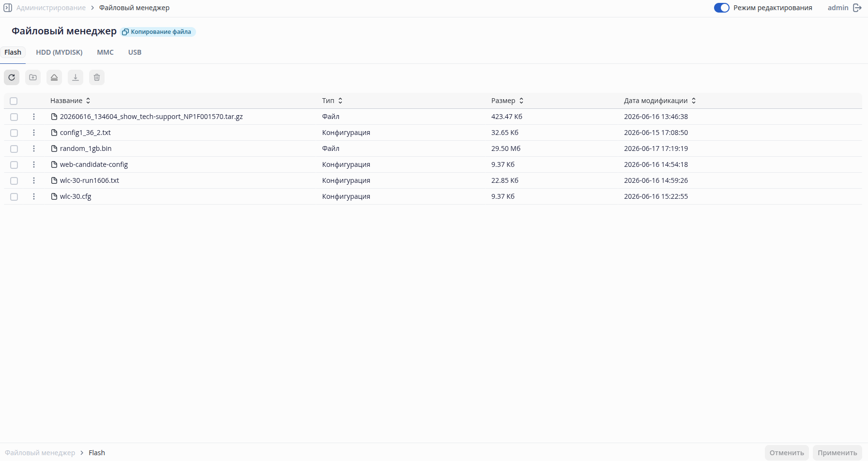Click file icon of config1_36_2.txt
This screenshot has width=868, height=461.
click(x=54, y=133)
